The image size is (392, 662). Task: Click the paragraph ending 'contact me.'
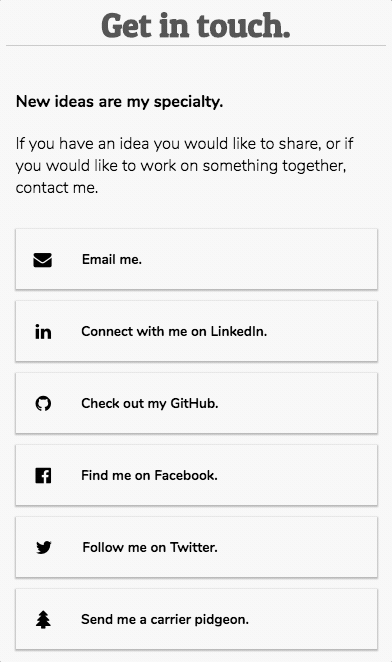click(185, 166)
